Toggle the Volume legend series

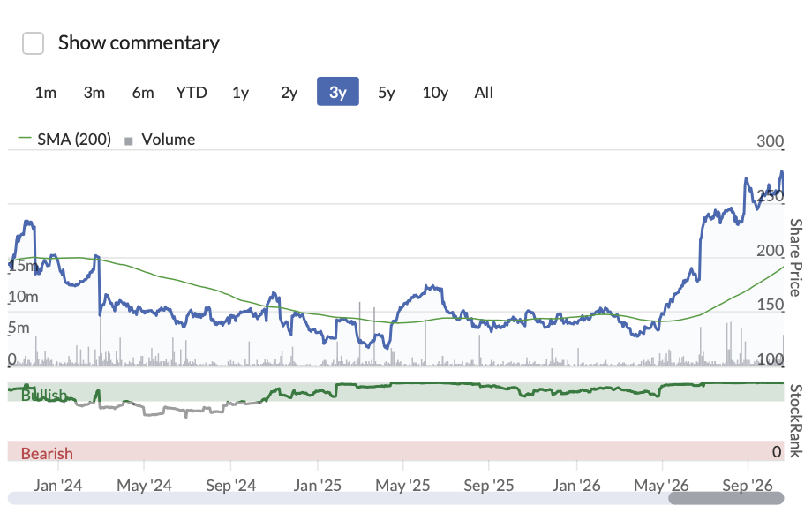click(160, 140)
